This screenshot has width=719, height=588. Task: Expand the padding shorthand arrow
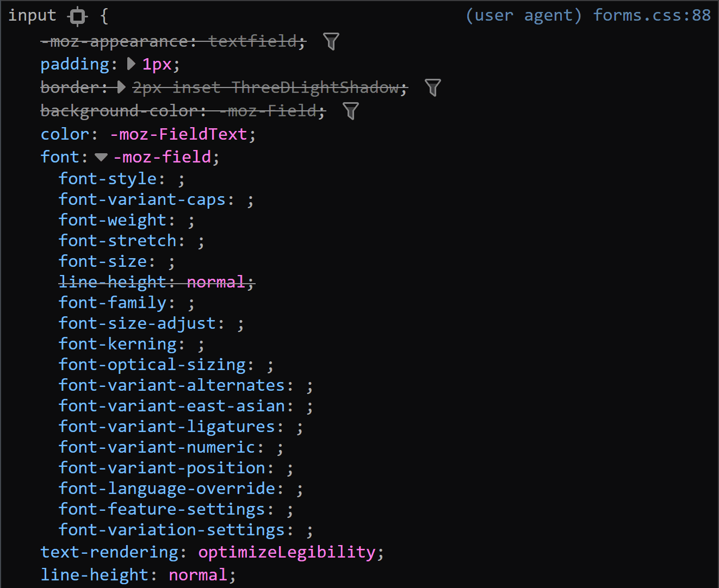click(x=131, y=64)
